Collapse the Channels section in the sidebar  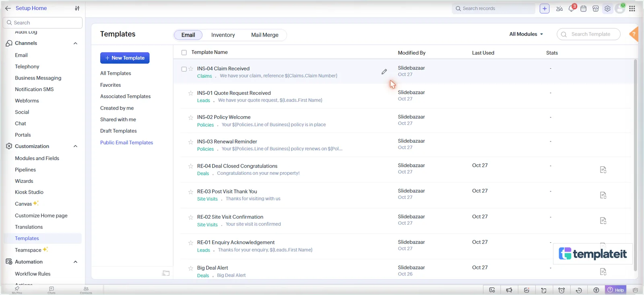pyautogui.click(x=75, y=43)
